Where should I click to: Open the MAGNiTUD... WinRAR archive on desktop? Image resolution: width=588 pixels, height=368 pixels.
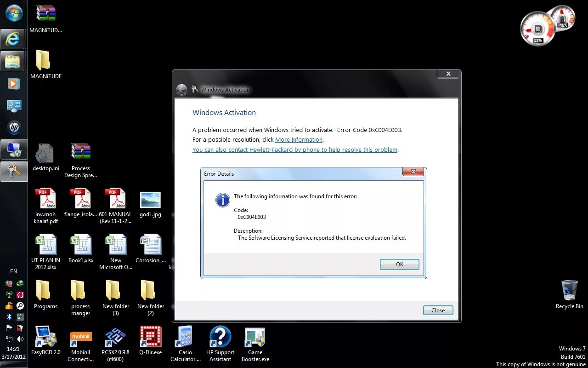[46, 19]
